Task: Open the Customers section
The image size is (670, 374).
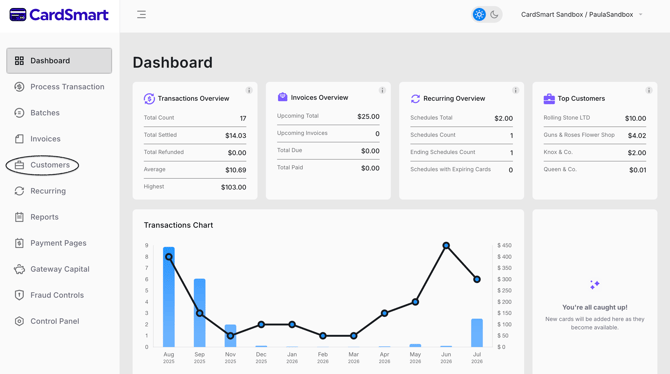Action: pos(59,165)
